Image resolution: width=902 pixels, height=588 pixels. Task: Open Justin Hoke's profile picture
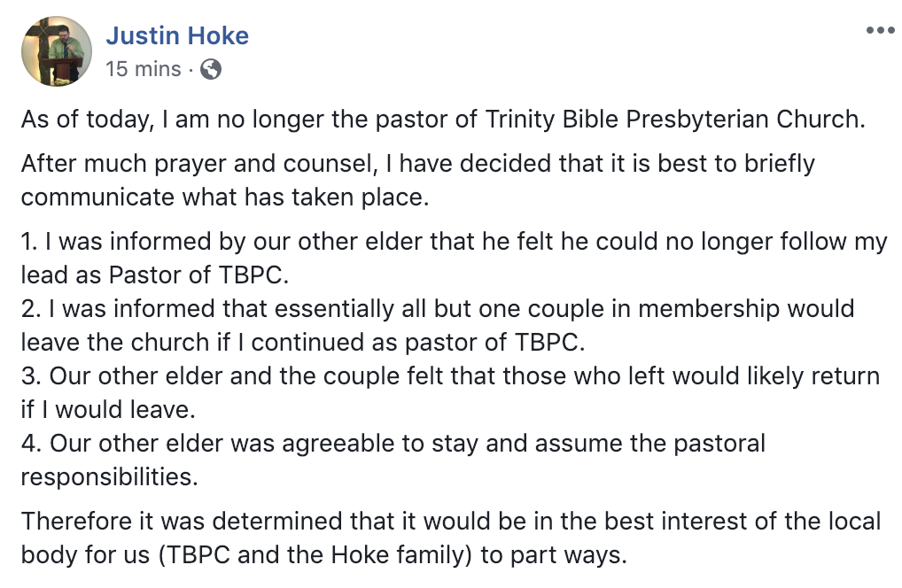click(x=57, y=51)
